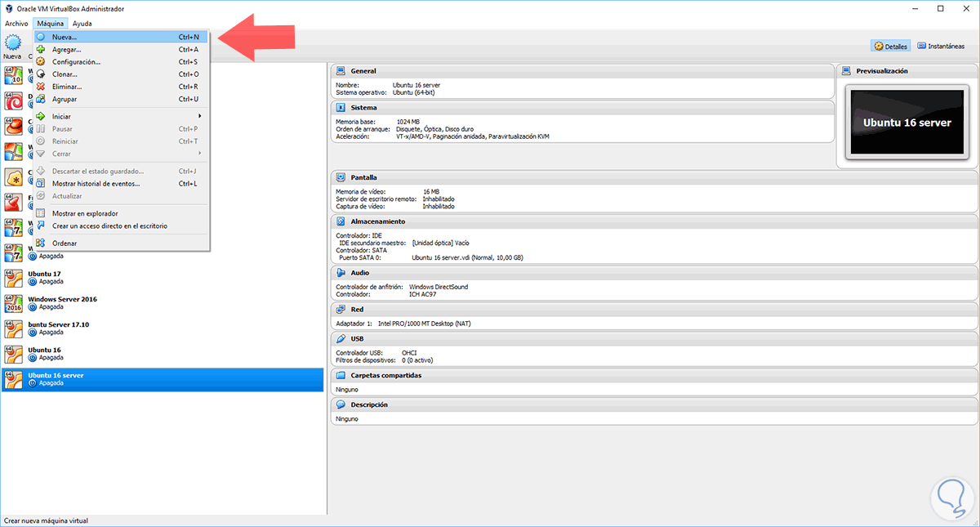Click the OHCI USB controller value
Image resolution: width=980 pixels, height=527 pixels.
coord(409,352)
